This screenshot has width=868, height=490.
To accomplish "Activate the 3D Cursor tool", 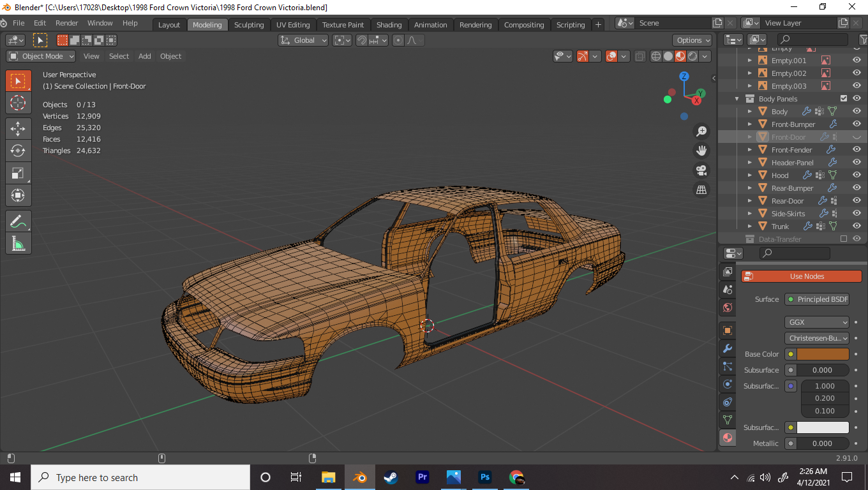I will [x=19, y=103].
